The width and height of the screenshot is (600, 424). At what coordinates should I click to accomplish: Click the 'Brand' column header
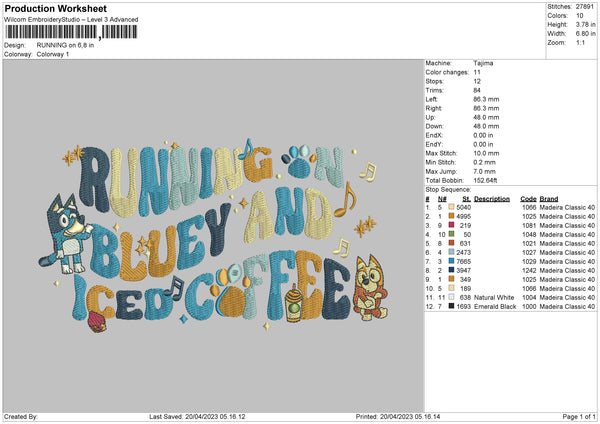pyautogui.click(x=549, y=199)
